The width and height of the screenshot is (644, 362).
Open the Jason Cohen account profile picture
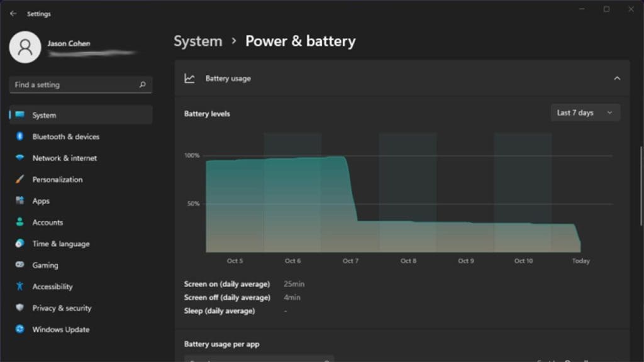[x=25, y=47]
